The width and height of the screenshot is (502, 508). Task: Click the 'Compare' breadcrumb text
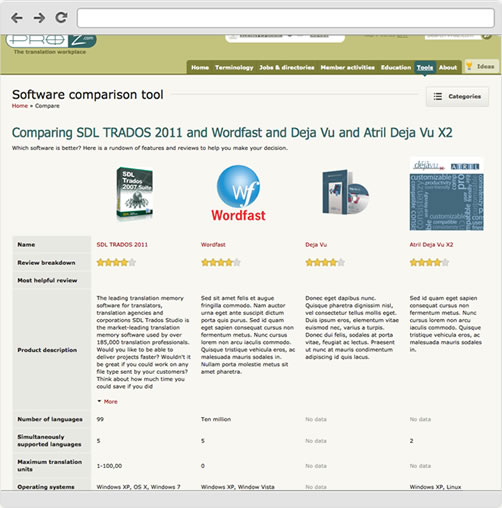click(x=47, y=106)
